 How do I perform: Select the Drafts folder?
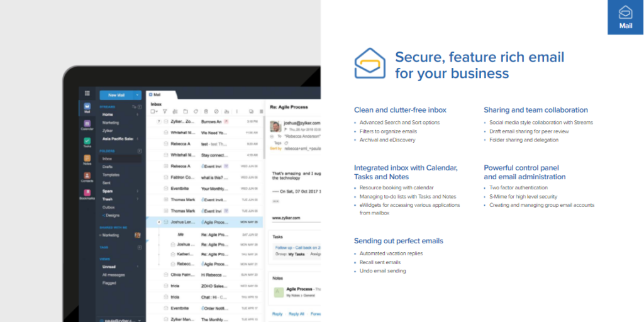pyautogui.click(x=107, y=167)
